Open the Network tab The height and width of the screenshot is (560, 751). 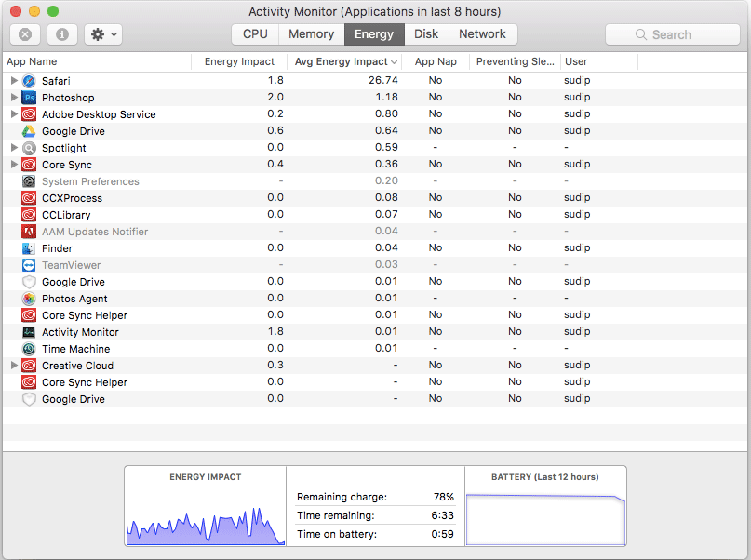482,34
